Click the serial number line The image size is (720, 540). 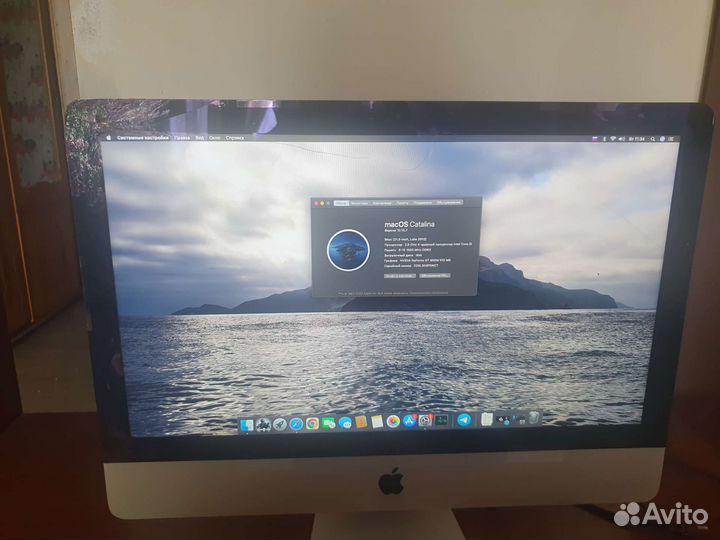pyautogui.click(x=411, y=266)
